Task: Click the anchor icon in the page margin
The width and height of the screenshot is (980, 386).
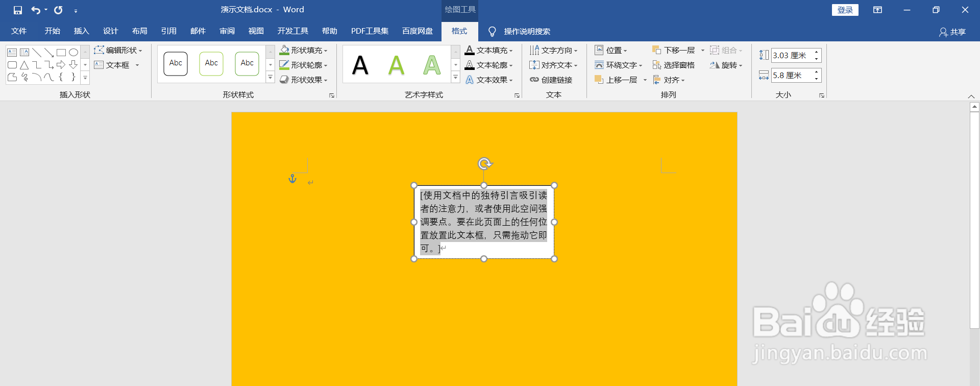Action: [292, 179]
